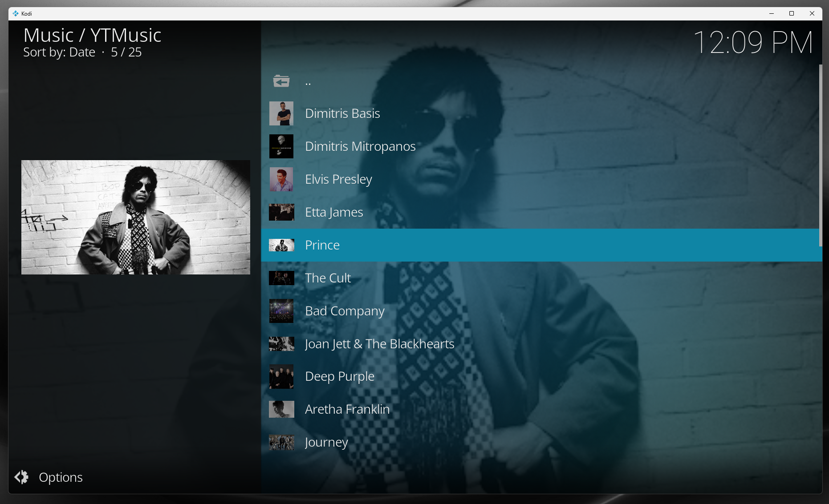Image resolution: width=829 pixels, height=504 pixels.
Task: Click the large Prince preview photo
Action: coord(136,217)
